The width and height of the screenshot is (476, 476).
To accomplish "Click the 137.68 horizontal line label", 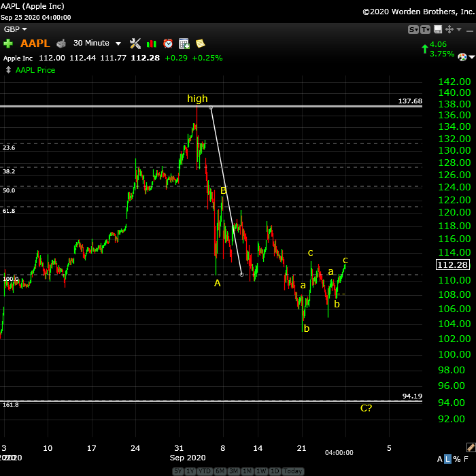I will tap(410, 101).
